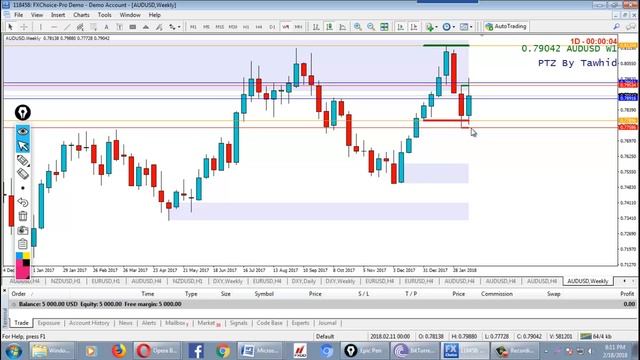Activate the crosshair tool

point(24,27)
